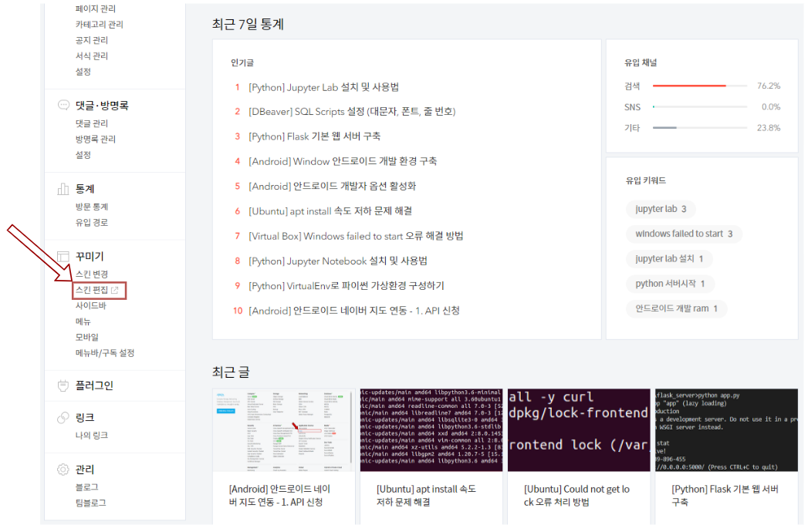Open recent post title Could not get lock 오류 처리 방법
The image size is (808, 532).
(x=576, y=496)
